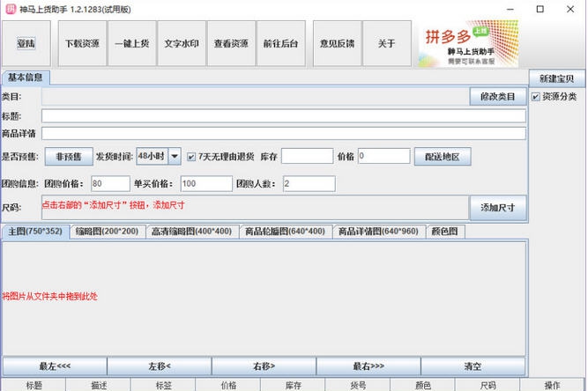Click the 一键上货 button
This screenshot has width=588, height=391.
(132, 43)
